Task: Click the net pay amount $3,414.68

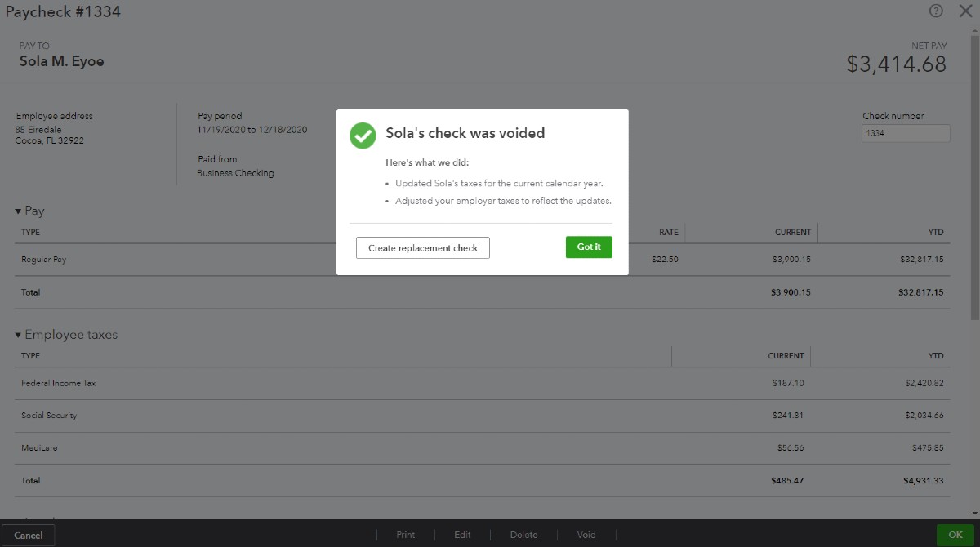Action: (x=896, y=64)
